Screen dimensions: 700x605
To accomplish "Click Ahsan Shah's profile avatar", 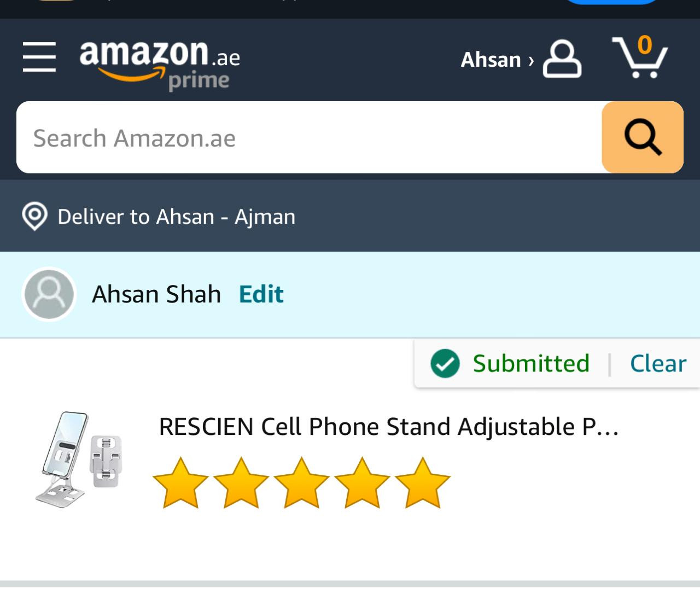I will click(49, 294).
